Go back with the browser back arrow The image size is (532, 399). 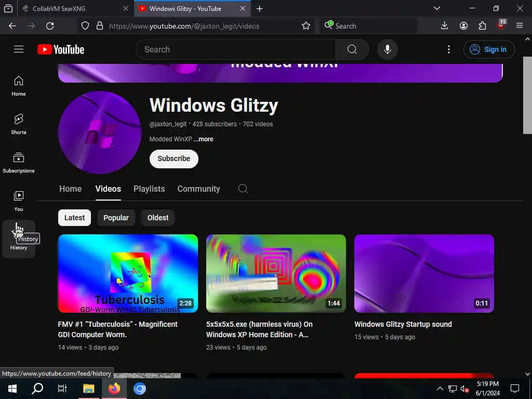click(x=12, y=26)
